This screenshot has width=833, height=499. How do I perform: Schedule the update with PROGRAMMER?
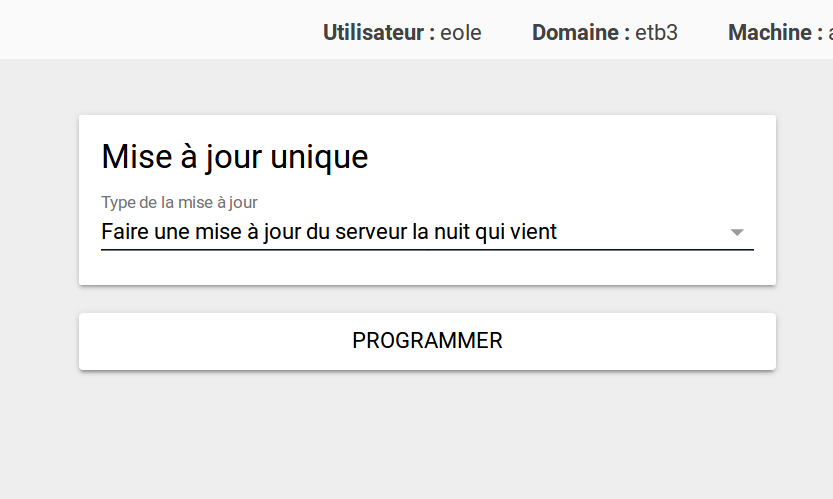pos(427,341)
